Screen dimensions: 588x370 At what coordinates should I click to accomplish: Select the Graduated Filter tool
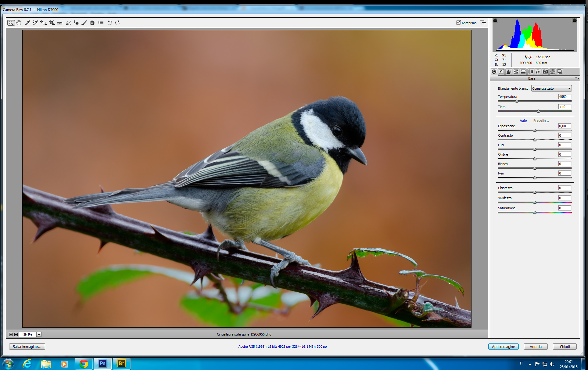pos(92,23)
